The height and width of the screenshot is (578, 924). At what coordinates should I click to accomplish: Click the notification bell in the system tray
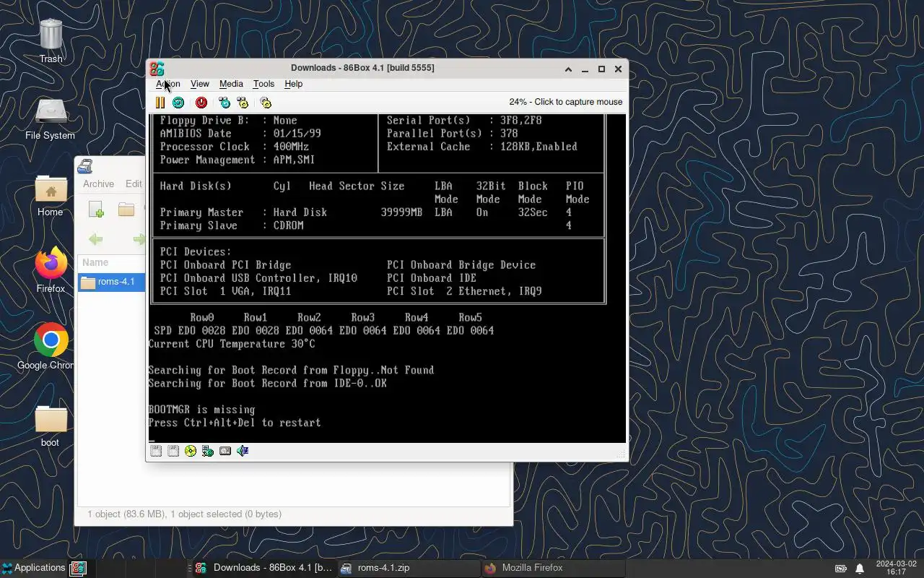[x=860, y=569]
